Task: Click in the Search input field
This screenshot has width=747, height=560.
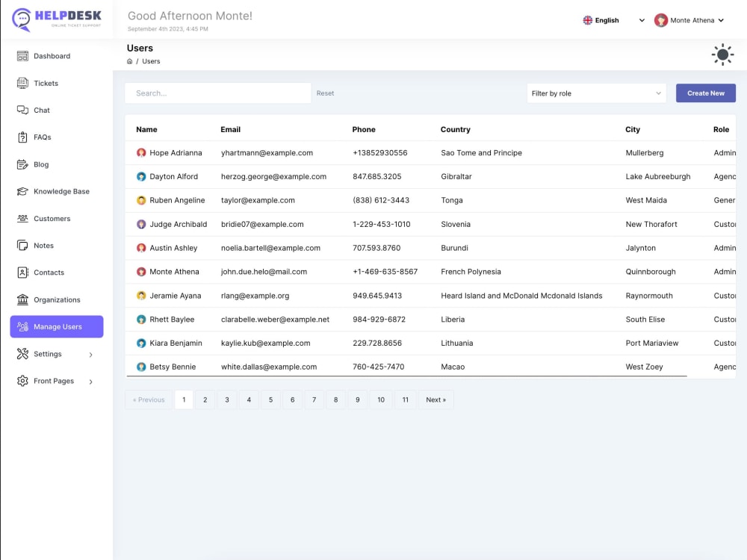Action: click(217, 93)
